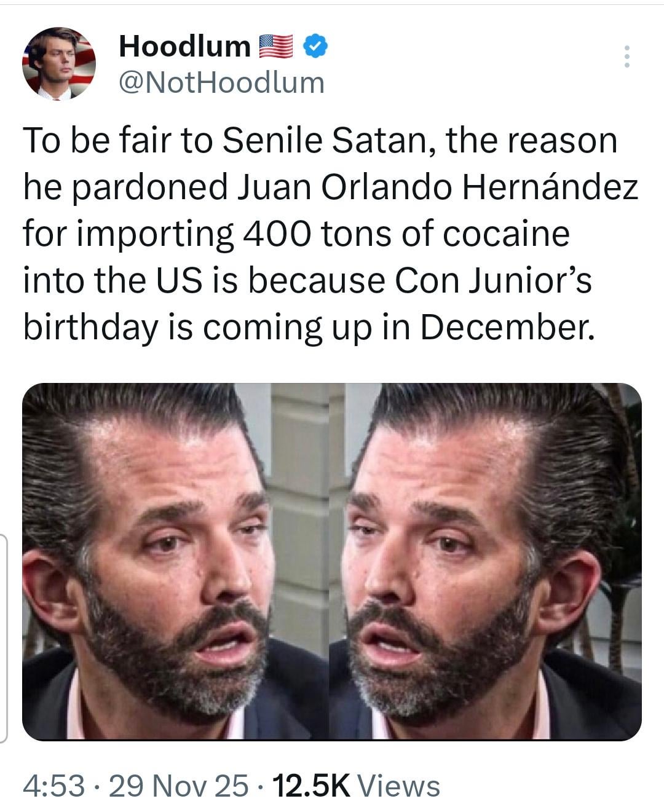Click the gray panel handle on left edge
Image resolution: width=664 pixels, height=812 pixels.
[x=3, y=639]
